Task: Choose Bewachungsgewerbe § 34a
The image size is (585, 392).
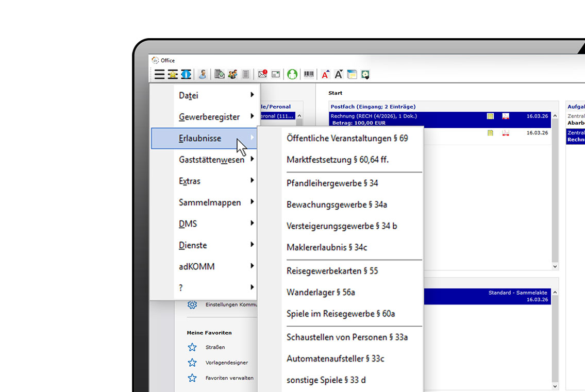Action: point(337,205)
